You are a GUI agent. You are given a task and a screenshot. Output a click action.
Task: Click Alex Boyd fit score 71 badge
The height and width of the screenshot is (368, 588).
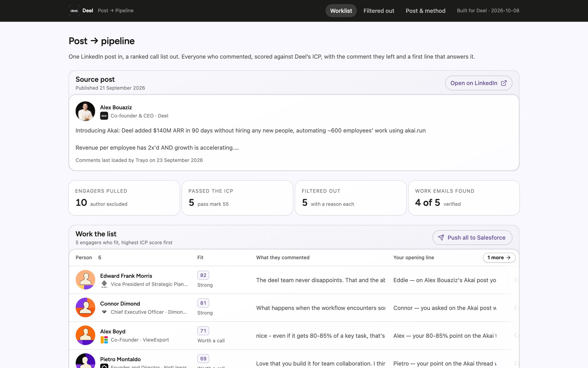[203, 331]
